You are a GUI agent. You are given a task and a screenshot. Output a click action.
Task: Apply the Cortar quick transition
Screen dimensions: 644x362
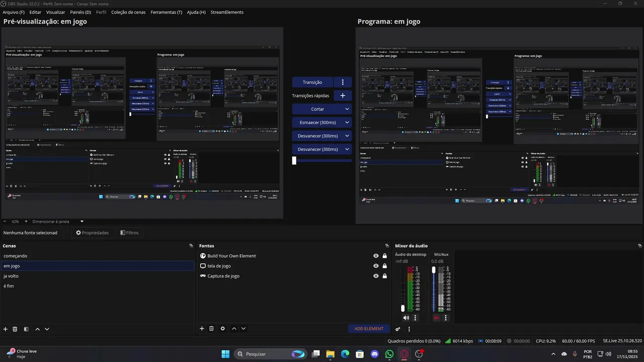(317, 109)
